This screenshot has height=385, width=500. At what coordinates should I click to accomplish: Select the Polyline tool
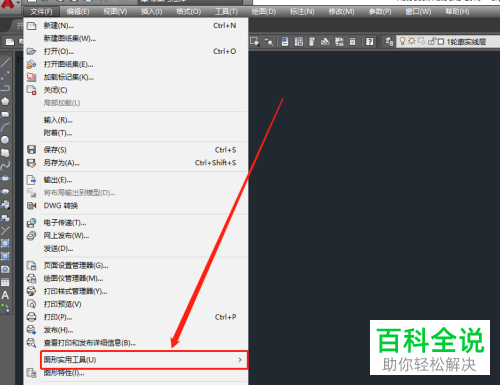click(x=5, y=88)
